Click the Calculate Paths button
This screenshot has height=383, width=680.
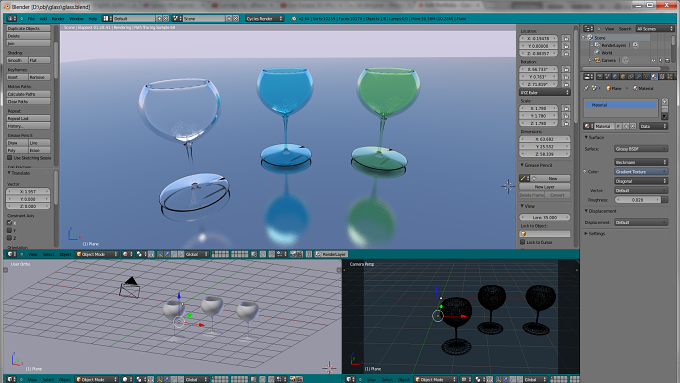(x=29, y=94)
